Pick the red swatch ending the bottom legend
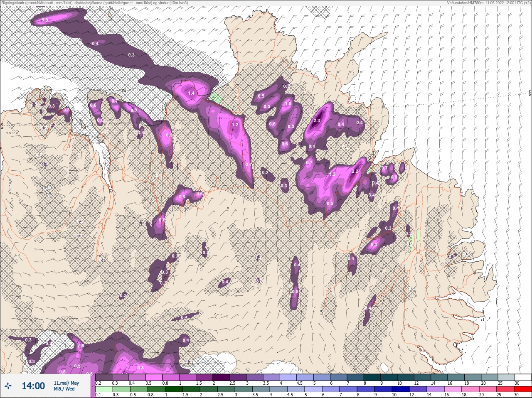The height and width of the screenshot is (398, 532). coord(523,390)
